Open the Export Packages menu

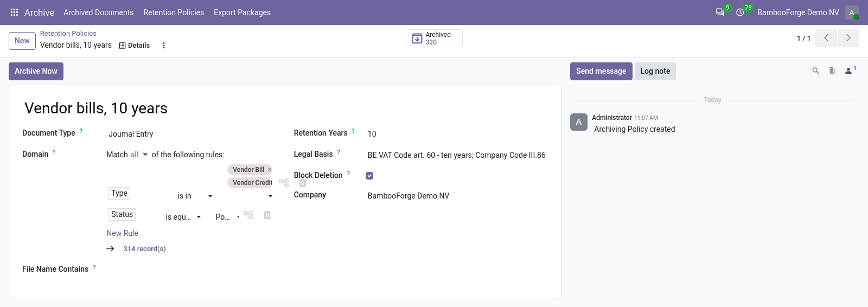242,12
